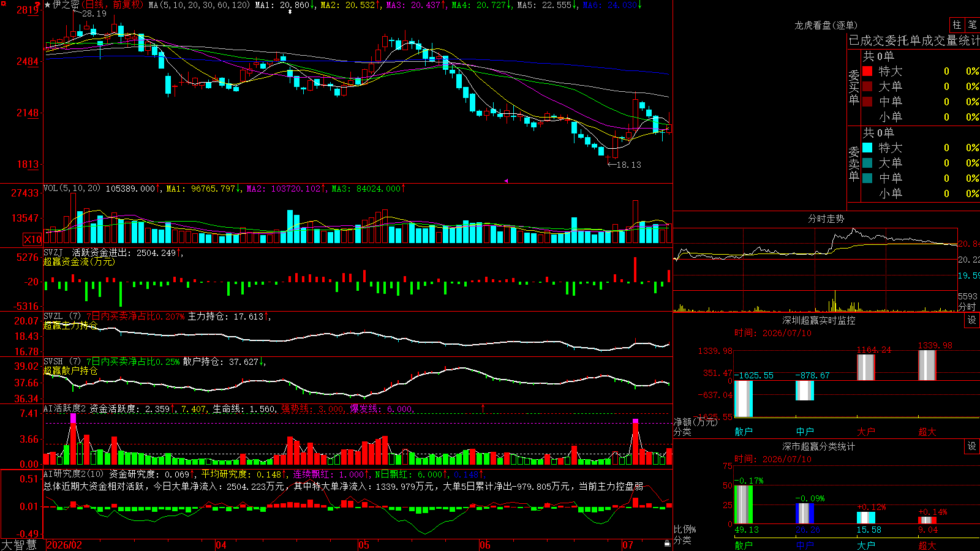Click the small red square corner icon
This screenshot has height=551, width=980.
[x=4, y=3]
